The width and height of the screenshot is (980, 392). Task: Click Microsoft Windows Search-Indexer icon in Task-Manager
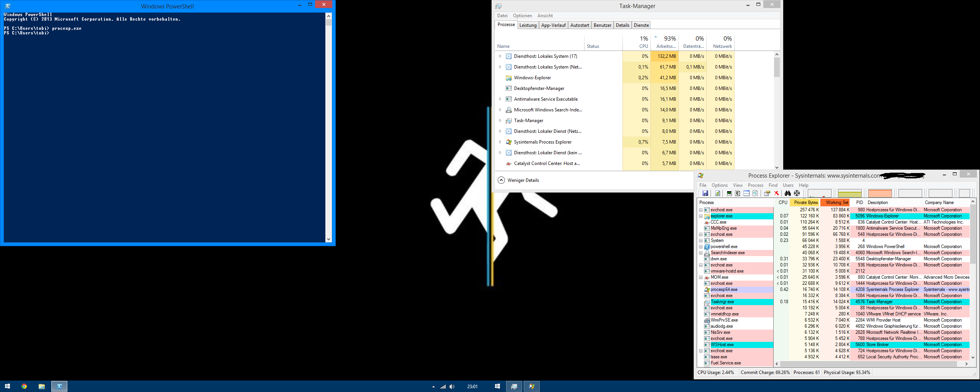tap(509, 110)
